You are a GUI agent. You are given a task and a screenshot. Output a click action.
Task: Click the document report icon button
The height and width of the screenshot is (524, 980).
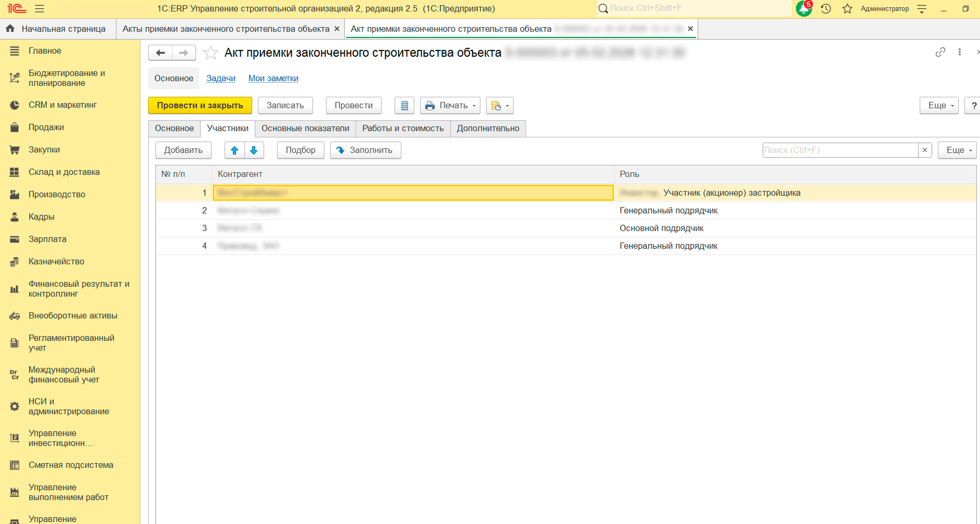tap(404, 106)
